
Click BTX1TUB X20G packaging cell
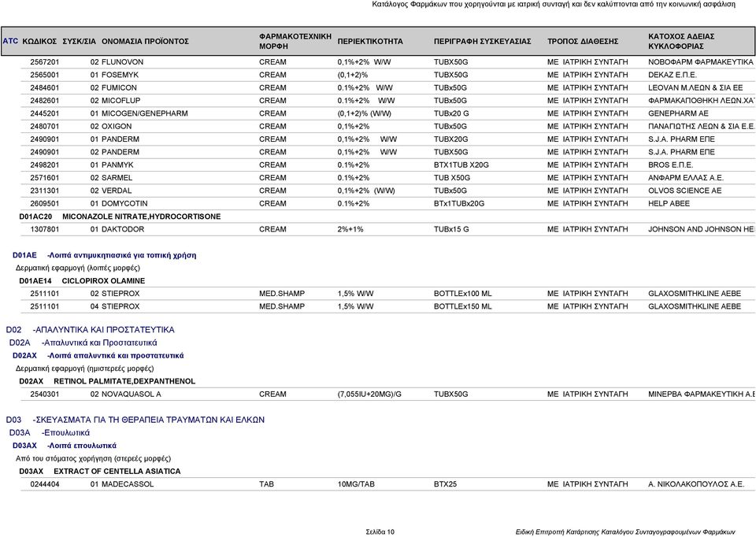pyautogui.click(x=461, y=165)
